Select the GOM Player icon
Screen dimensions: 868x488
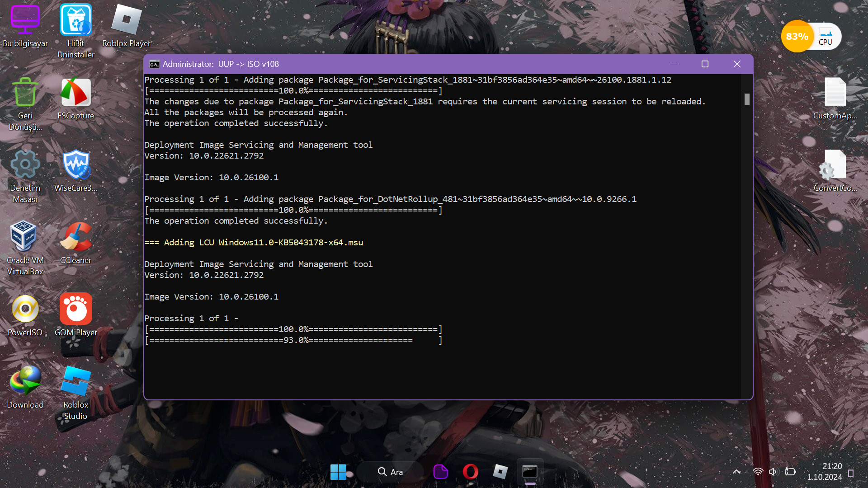75,310
